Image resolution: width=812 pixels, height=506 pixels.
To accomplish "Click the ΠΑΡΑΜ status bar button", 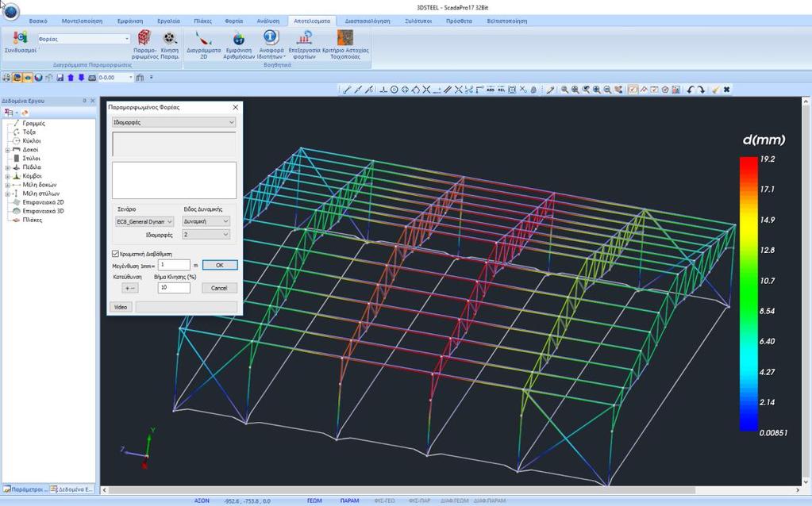I will 349,500.
